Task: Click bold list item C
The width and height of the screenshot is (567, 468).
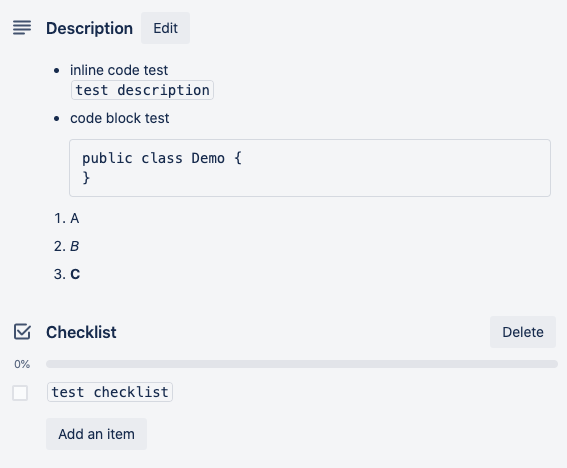Action: [75, 274]
